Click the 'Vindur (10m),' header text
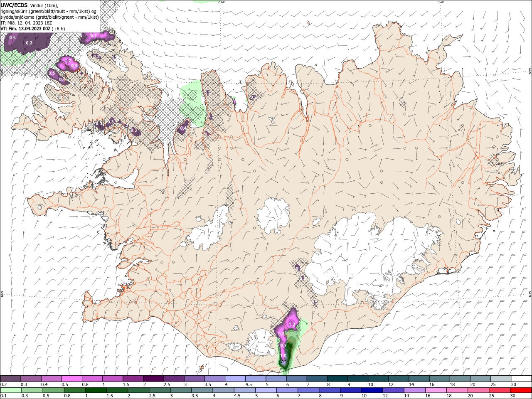Image resolution: width=532 pixels, height=399 pixels. [44, 5]
